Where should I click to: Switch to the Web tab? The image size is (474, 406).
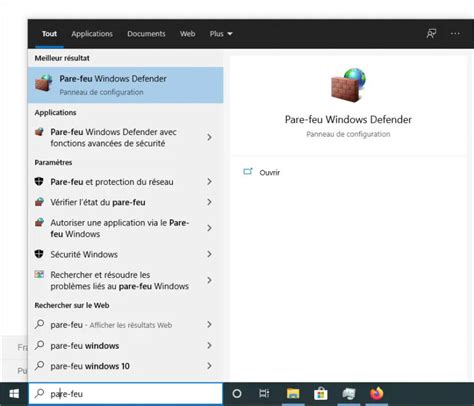pyautogui.click(x=187, y=34)
